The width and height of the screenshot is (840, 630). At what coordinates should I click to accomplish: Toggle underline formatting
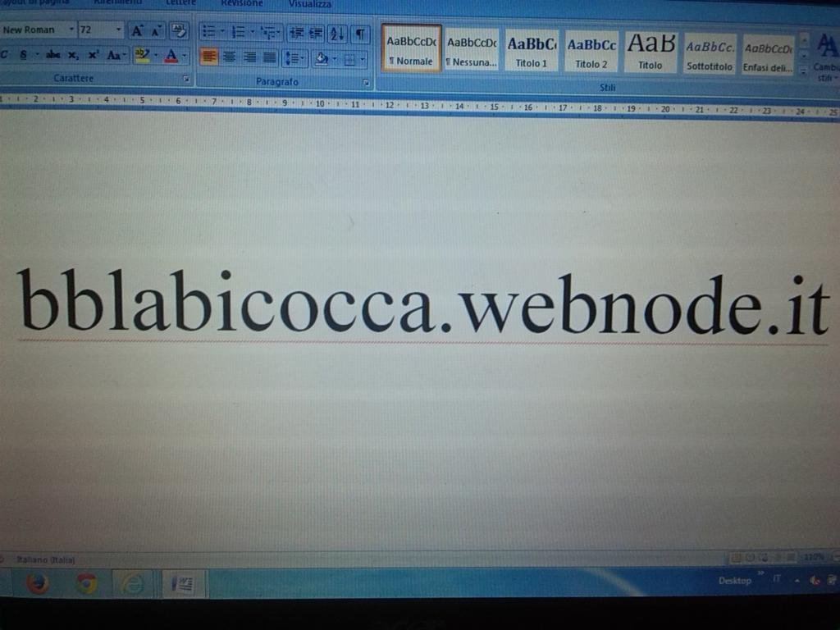tap(24, 54)
